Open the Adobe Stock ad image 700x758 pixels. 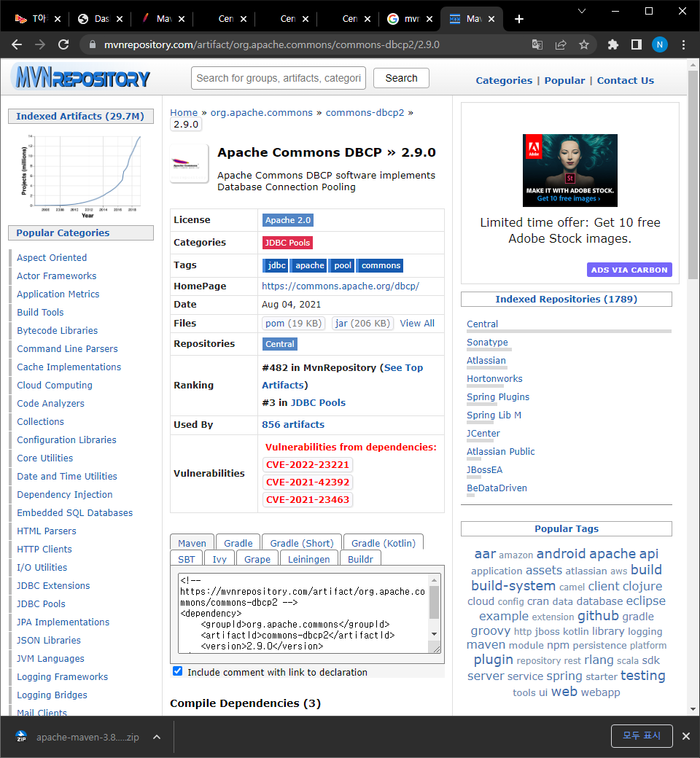[570, 170]
